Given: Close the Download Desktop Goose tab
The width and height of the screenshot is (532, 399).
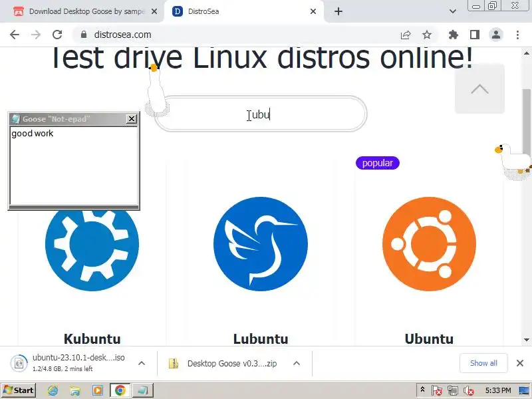Looking at the screenshot, I should (x=154, y=11).
